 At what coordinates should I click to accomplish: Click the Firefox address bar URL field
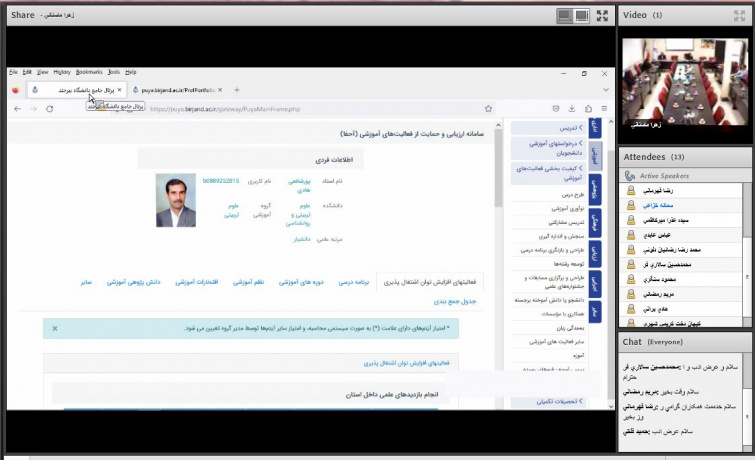point(300,108)
